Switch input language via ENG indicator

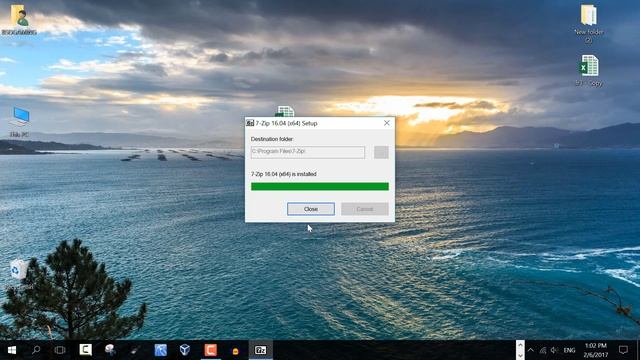(x=569, y=350)
